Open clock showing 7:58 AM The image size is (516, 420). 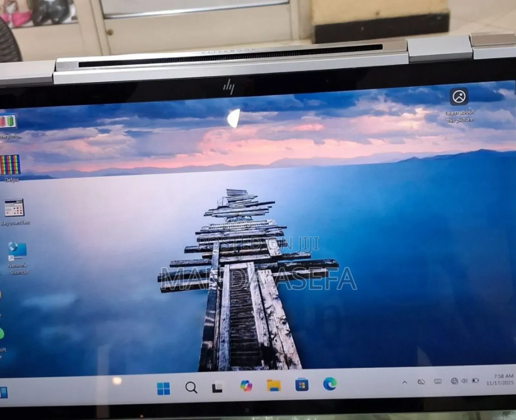click(501, 379)
